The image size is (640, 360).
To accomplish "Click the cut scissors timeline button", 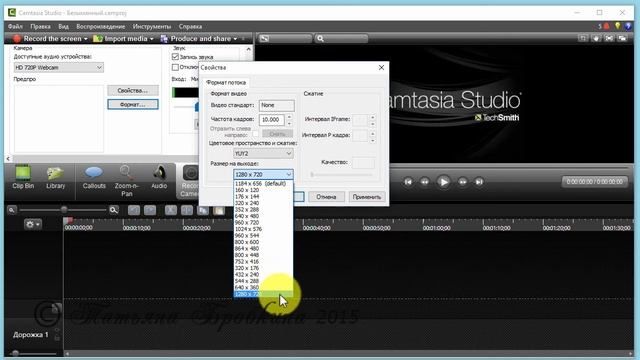I will tap(171, 210).
